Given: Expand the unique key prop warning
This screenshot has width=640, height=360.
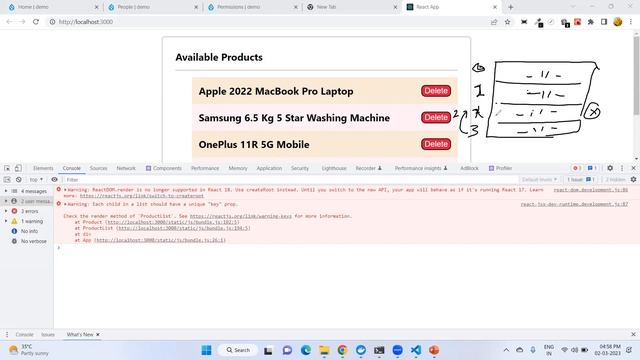Looking at the screenshot, I should pos(65,204).
